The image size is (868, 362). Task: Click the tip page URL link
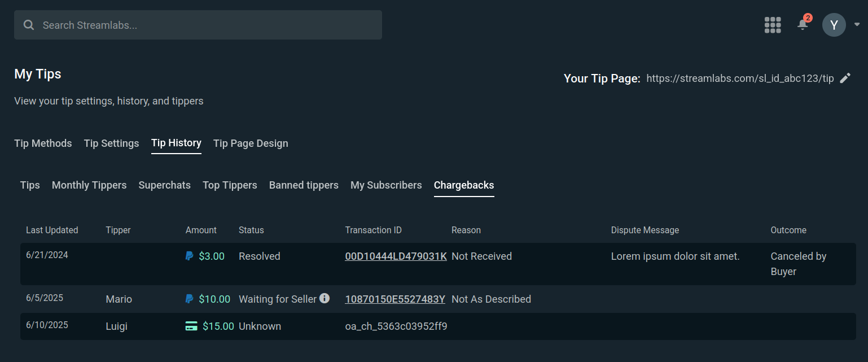click(x=739, y=78)
